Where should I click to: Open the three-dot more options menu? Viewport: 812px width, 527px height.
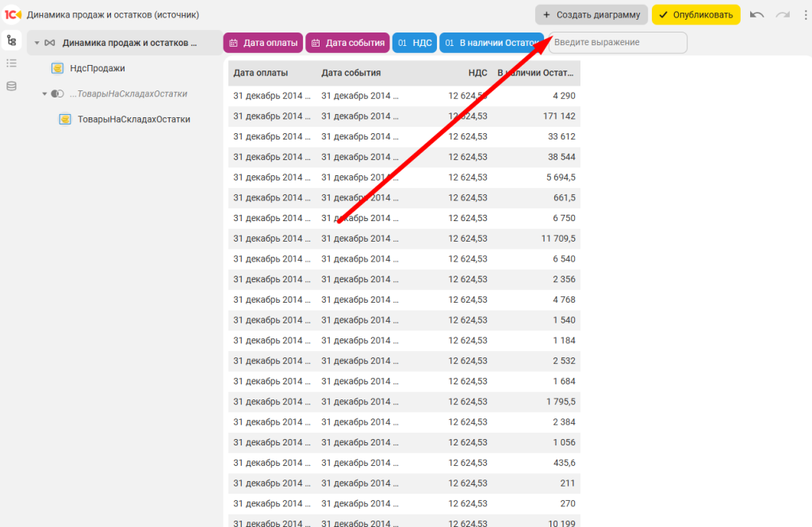pos(804,15)
